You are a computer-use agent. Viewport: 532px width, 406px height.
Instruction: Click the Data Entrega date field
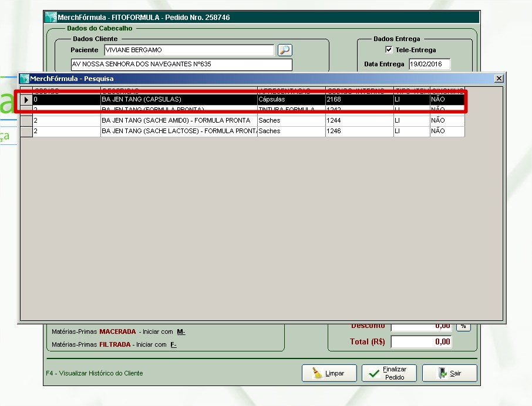429,64
